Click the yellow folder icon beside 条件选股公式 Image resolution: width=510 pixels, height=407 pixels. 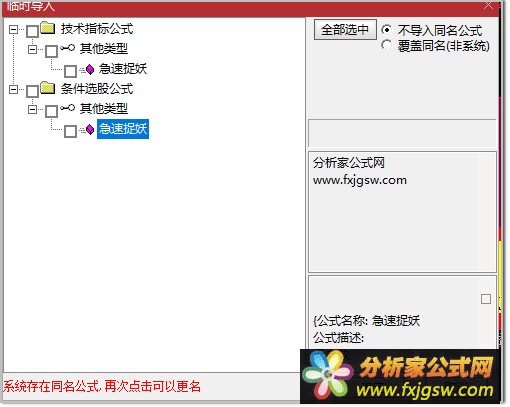(48, 88)
